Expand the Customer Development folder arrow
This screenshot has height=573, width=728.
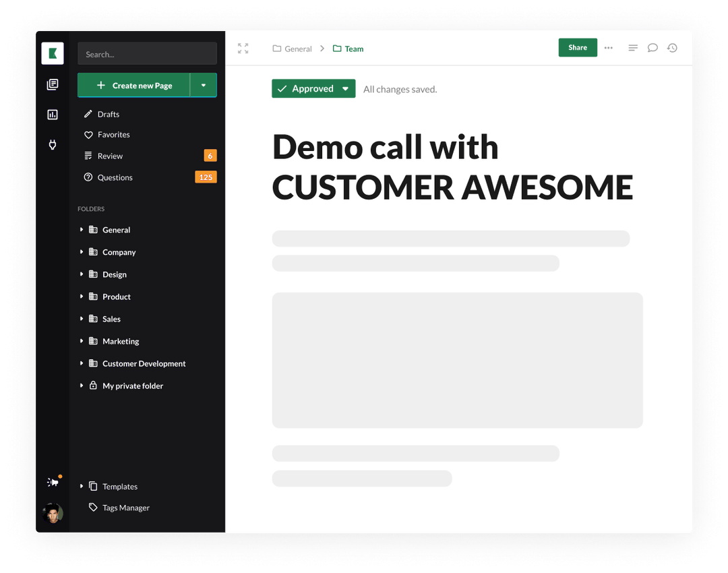click(x=82, y=363)
